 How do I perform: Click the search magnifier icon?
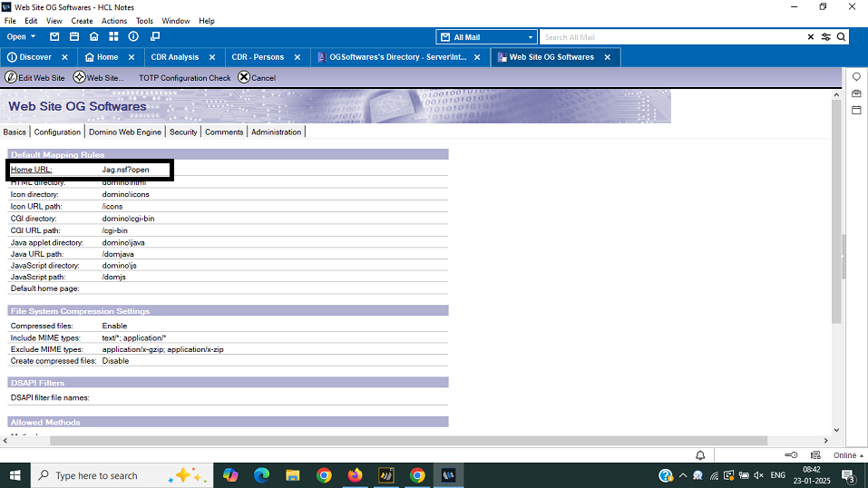click(841, 37)
